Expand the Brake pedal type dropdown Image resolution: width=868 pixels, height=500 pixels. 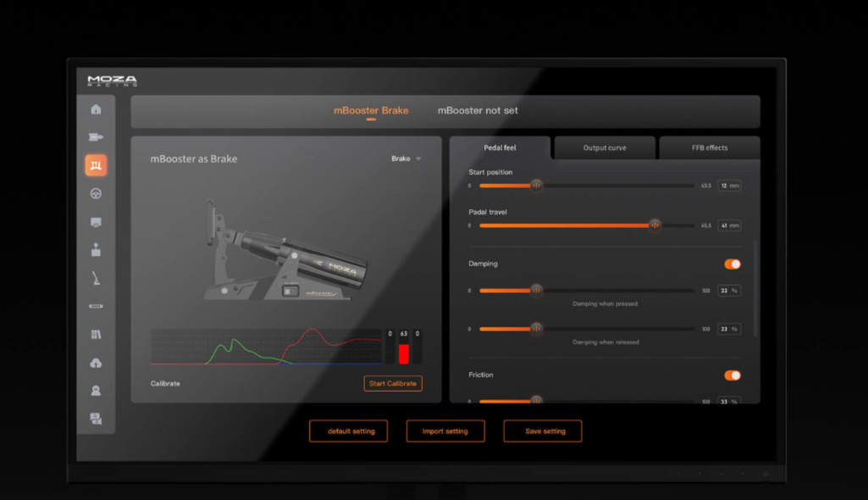coord(406,159)
